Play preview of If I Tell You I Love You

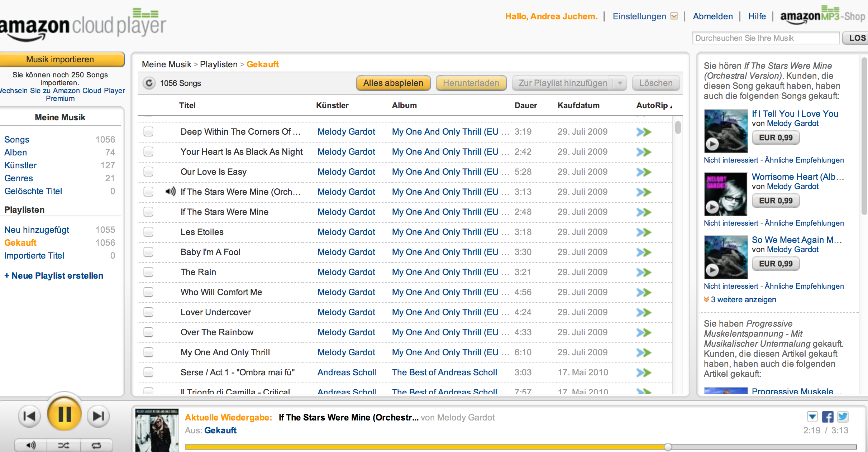(712, 144)
